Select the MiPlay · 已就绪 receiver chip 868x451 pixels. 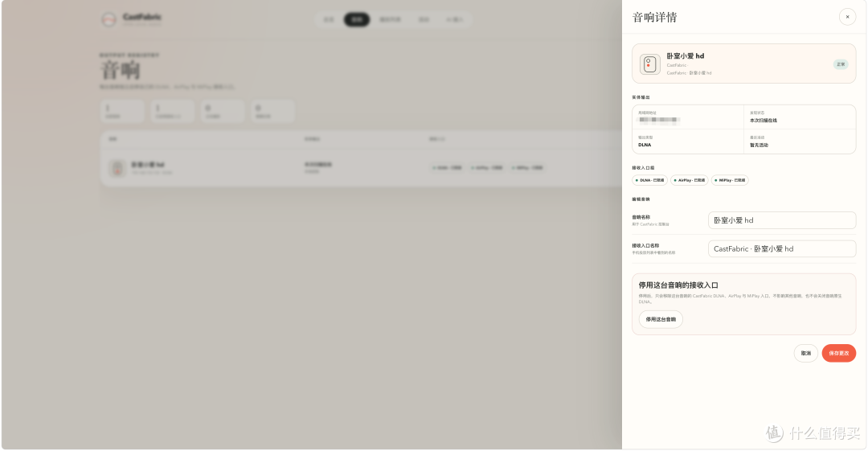click(x=730, y=180)
